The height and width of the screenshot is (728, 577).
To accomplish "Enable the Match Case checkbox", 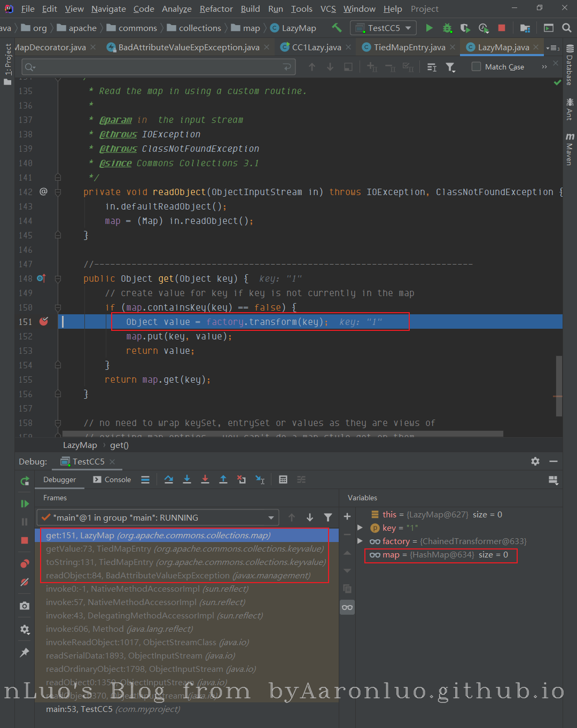I will (x=476, y=66).
